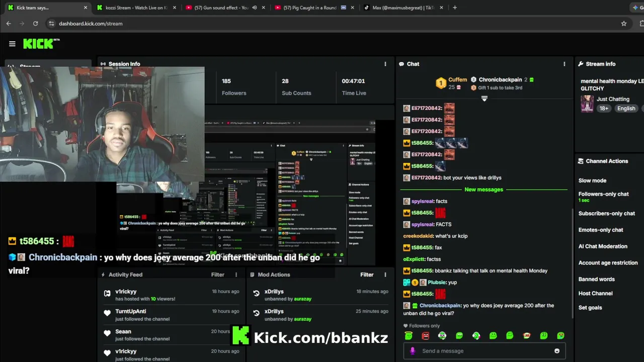Click the Chat panel speech bubble icon
The width and height of the screenshot is (644, 362).
coord(401,64)
